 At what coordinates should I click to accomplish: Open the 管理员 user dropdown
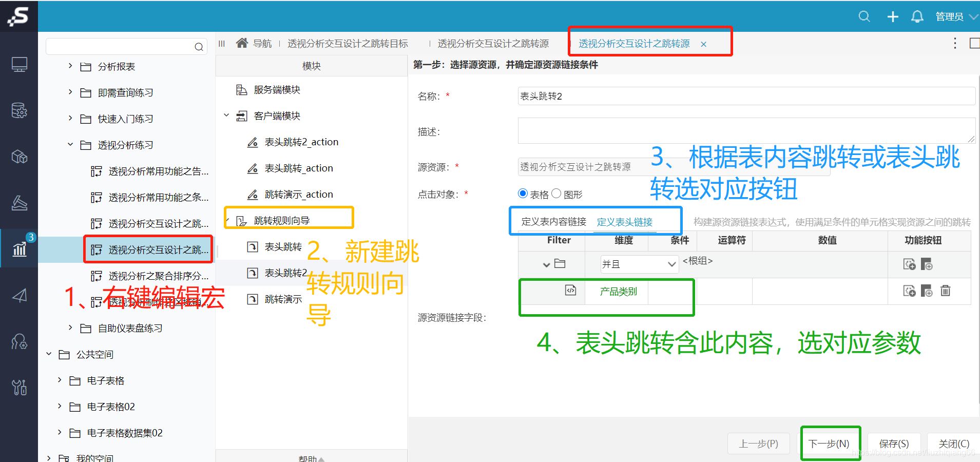coord(956,16)
